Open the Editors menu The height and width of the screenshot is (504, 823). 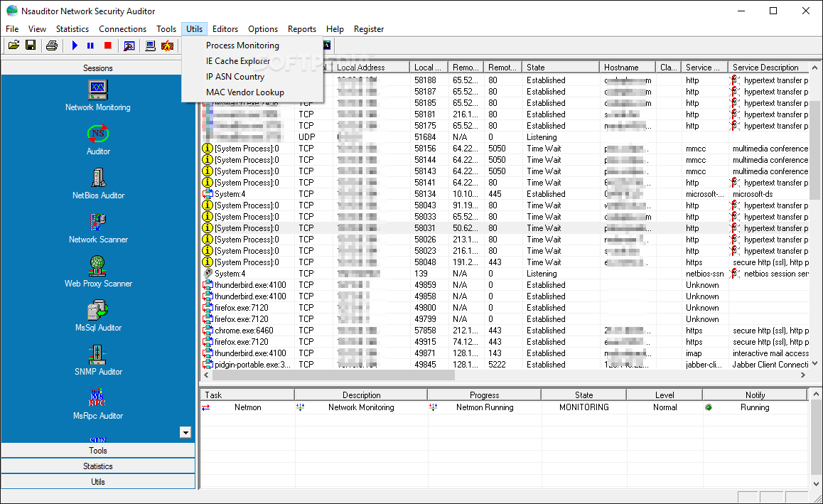click(x=225, y=29)
